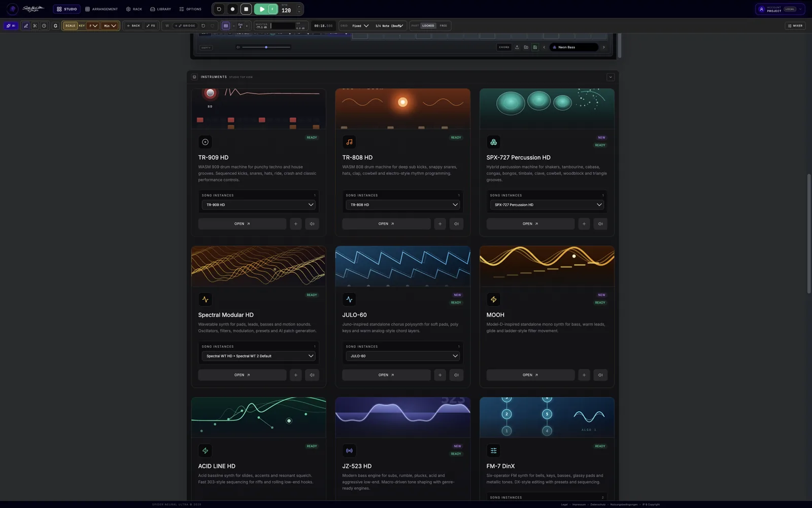
Task: Open the TR-909 HD instrument
Action: click(242, 224)
